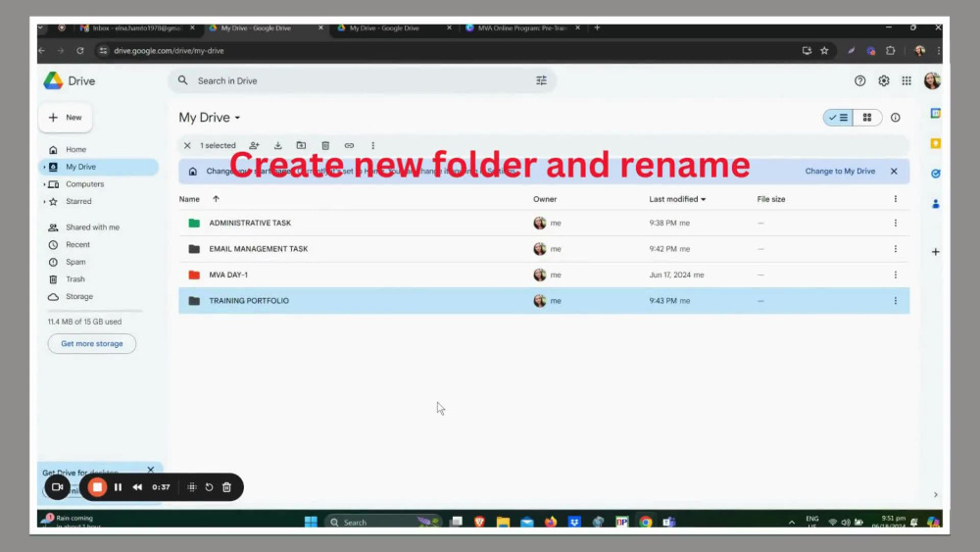Open Shared with me

point(92,227)
